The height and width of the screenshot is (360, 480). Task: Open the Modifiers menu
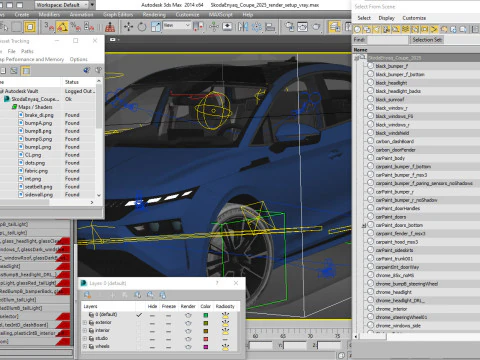(x=49, y=15)
